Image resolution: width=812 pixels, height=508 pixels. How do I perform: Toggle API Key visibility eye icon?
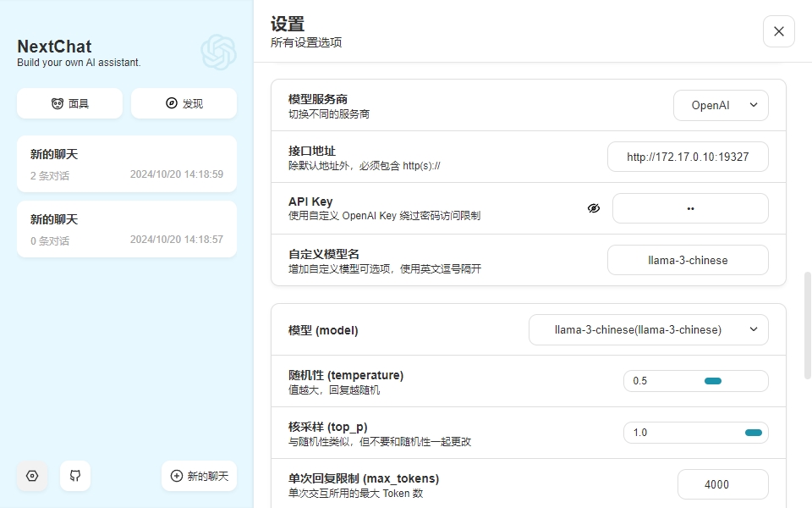[594, 208]
